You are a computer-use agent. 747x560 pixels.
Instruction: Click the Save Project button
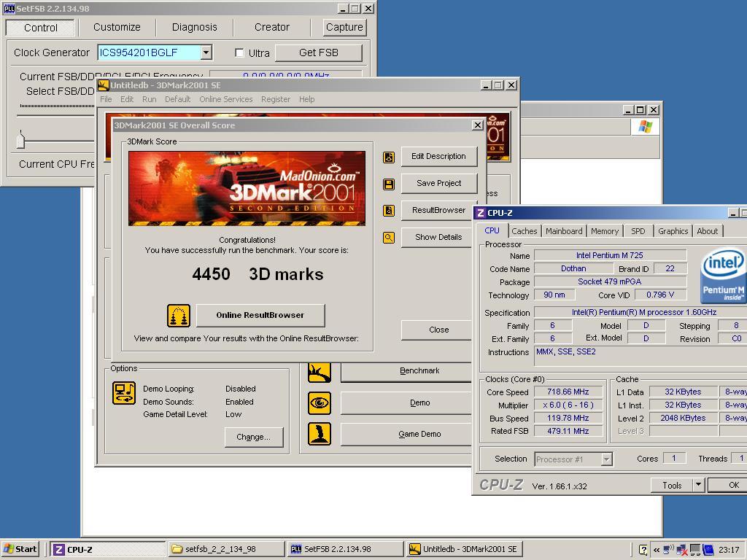[438, 183]
